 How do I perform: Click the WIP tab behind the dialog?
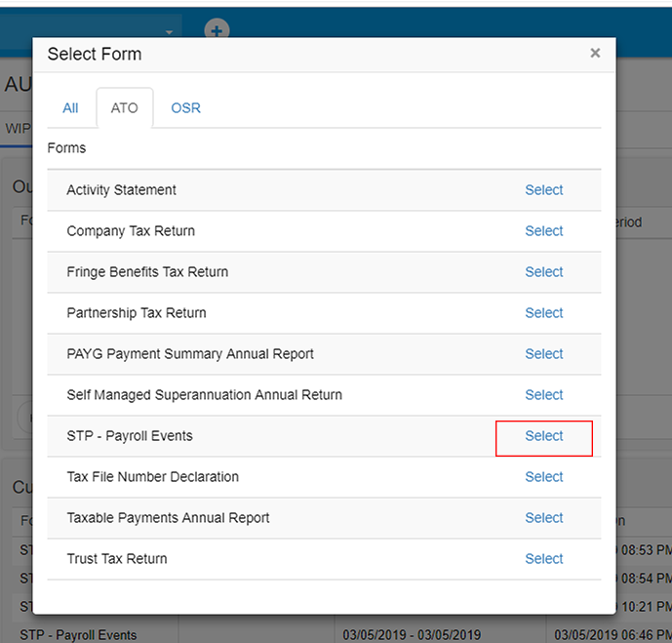tap(17, 129)
